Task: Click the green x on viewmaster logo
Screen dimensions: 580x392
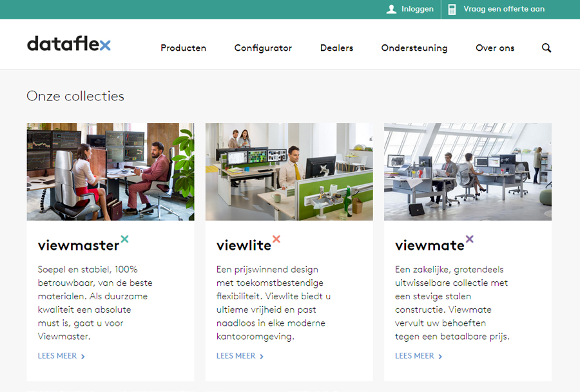Action: pyautogui.click(x=124, y=239)
